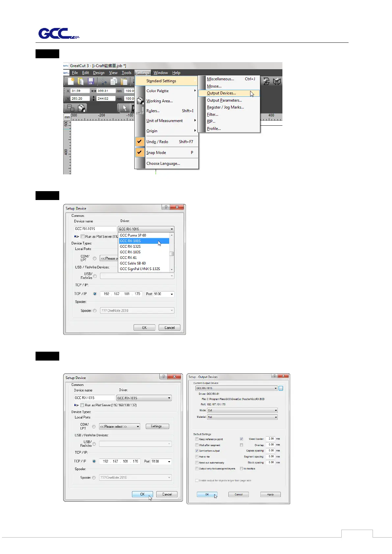392x554 pixels.
Task: Enable Plot to file checkbox
Action: pos(197,457)
